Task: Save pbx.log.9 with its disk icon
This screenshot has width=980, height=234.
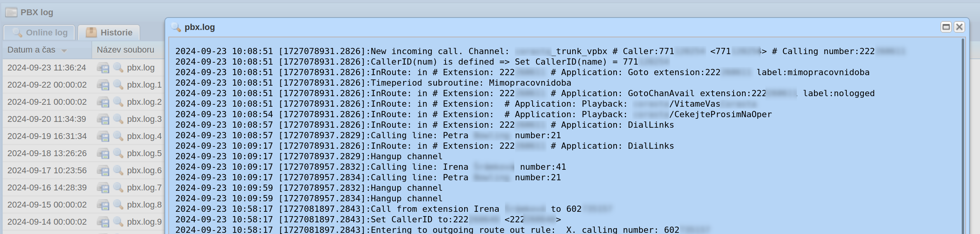Action: point(103,222)
